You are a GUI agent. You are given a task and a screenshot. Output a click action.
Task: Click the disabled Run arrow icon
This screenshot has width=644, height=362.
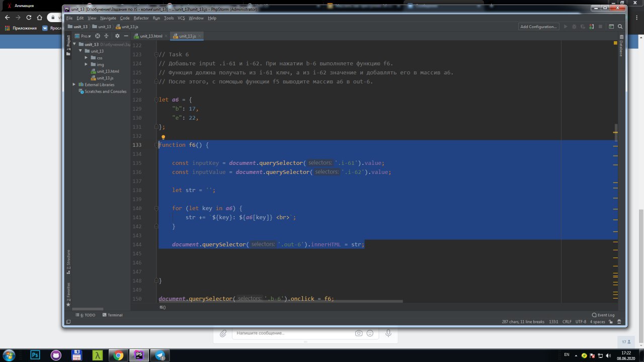coord(566,27)
